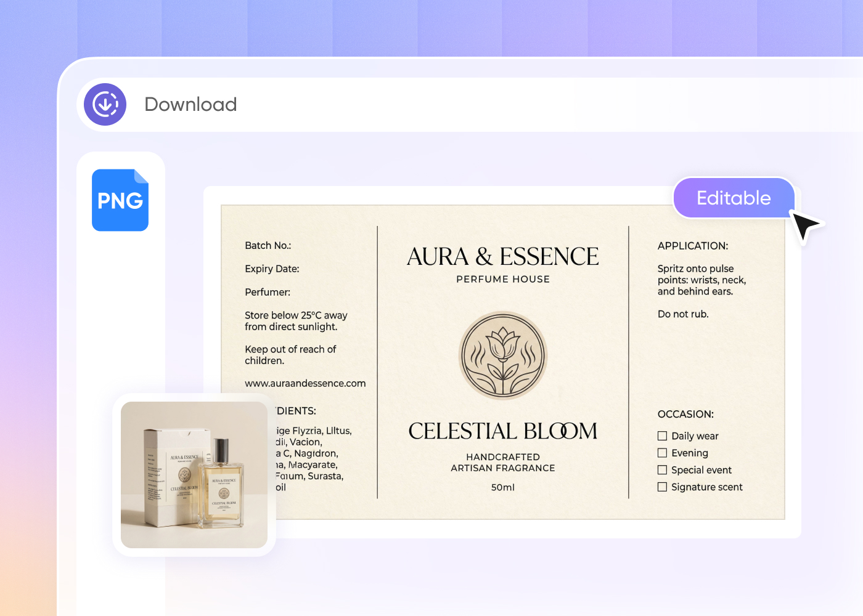Check the Special event checkbox
The image size is (863, 616).
coord(662,469)
